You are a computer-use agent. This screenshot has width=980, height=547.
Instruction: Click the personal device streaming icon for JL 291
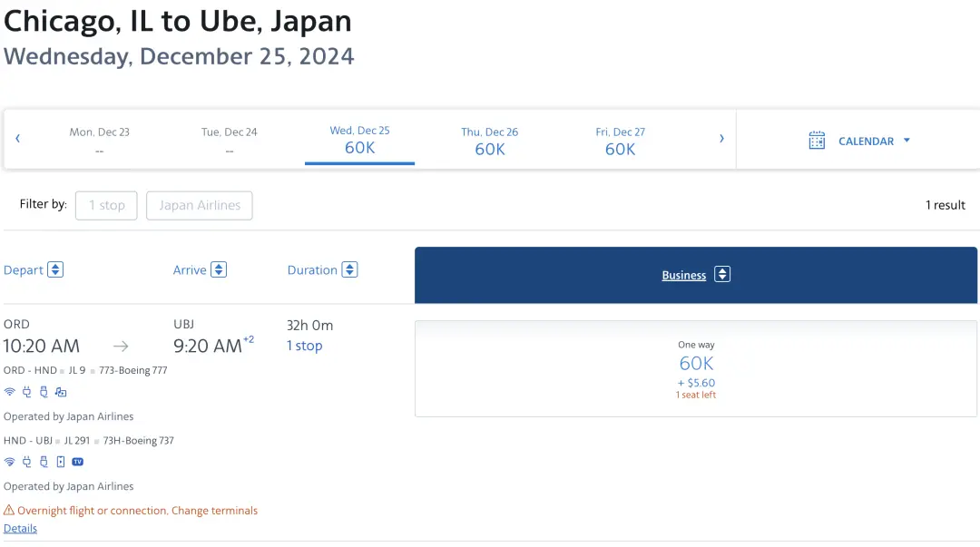[x=61, y=462]
